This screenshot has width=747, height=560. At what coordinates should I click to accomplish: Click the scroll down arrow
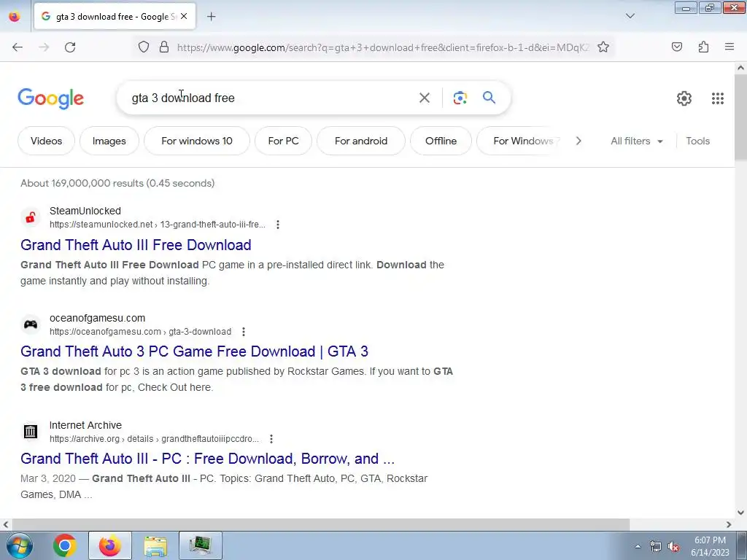(x=741, y=513)
